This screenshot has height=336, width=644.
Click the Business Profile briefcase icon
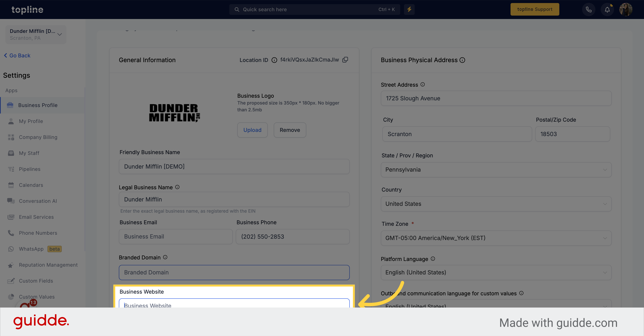coord(10,105)
